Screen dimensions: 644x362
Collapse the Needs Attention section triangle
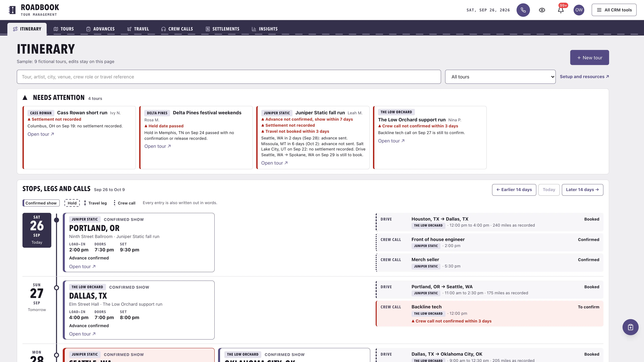tap(25, 98)
